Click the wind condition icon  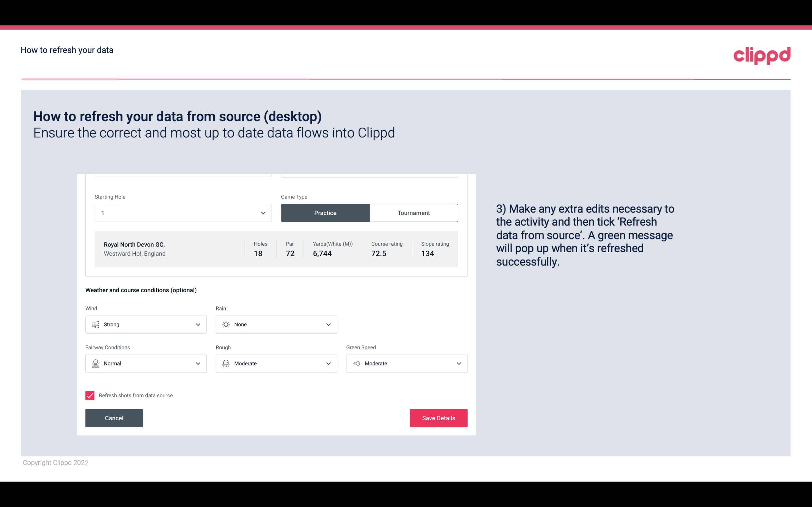tap(95, 324)
